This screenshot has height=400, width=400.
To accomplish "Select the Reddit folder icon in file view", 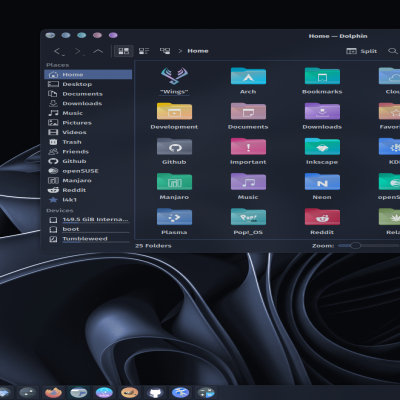I will [322, 217].
